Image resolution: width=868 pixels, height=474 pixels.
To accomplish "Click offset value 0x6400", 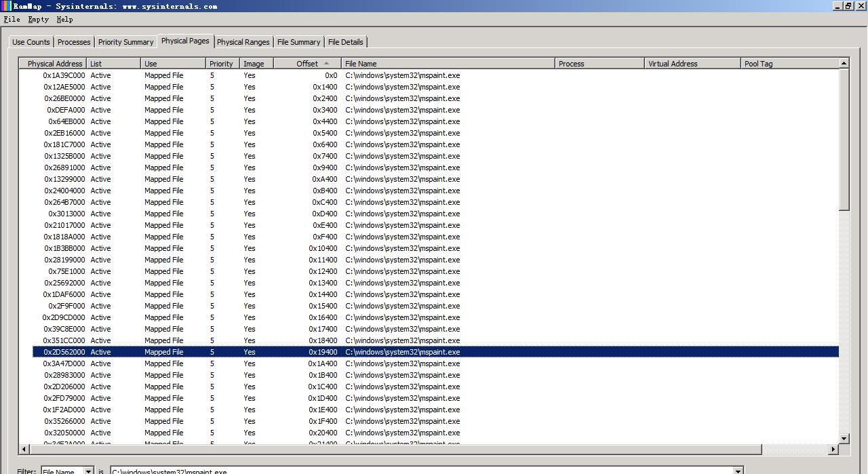I will tap(325, 144).
